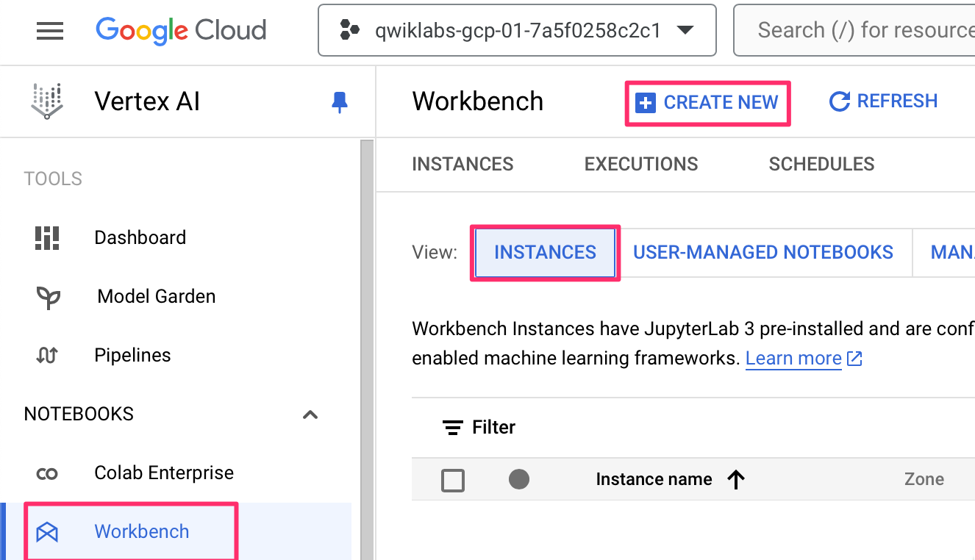Switch to the SCHEDULES tab
This screenshot has height=560, width=975.
coord(821,164)
